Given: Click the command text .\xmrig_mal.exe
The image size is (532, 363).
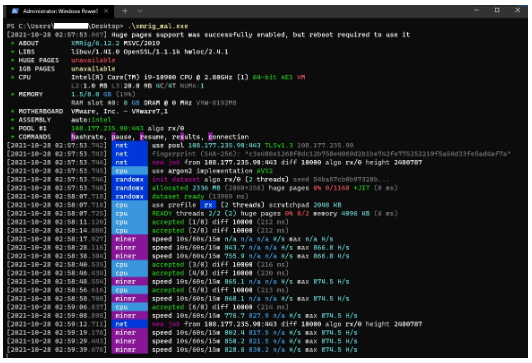Looking at the screenshot, I should pos(158,26).
